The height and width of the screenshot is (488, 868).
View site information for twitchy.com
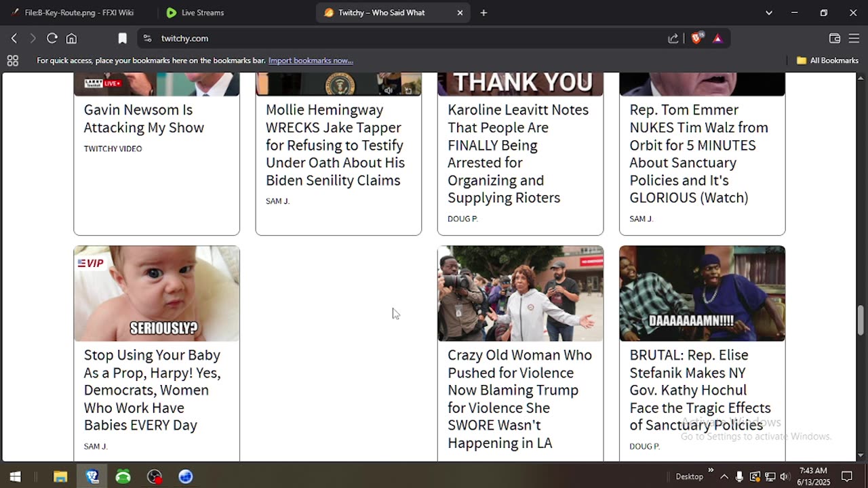point(148,39)
